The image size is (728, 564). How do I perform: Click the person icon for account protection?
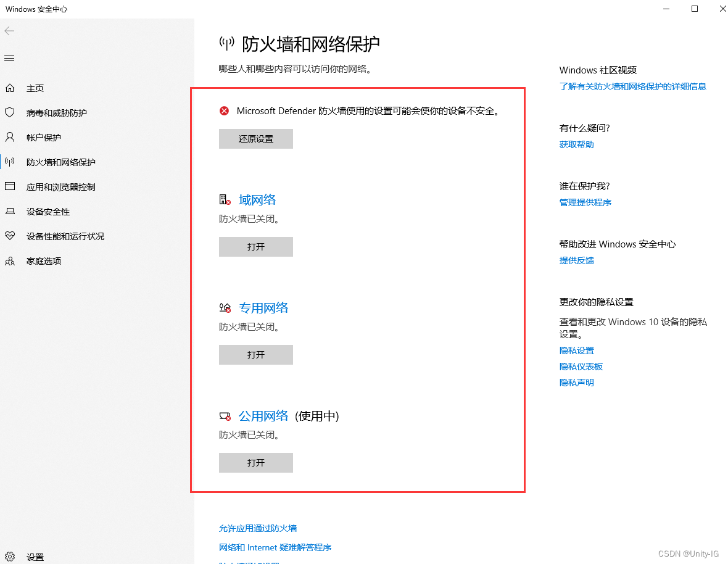click(10, 137)
